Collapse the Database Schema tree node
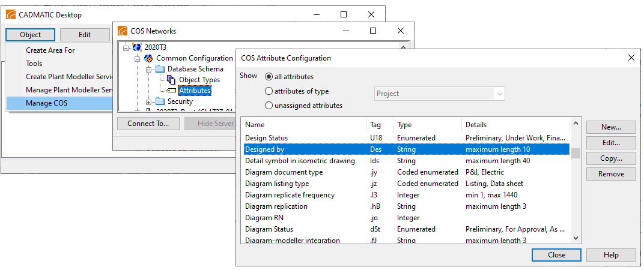Image resolution: width=644 pixels, height=270 pixels. [x=149, y=69]
